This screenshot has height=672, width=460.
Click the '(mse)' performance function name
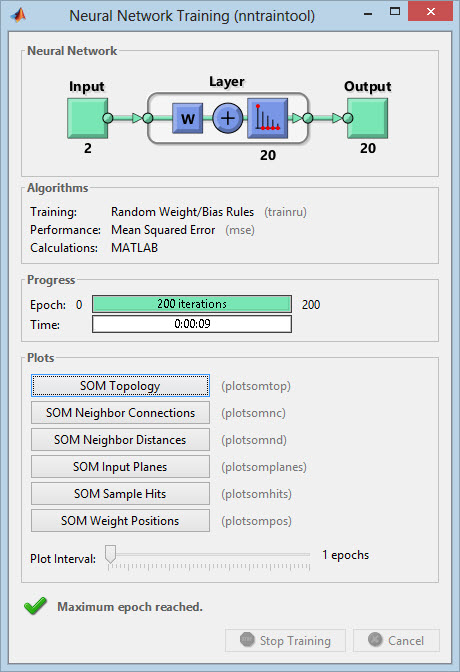(x=240, y=230)
